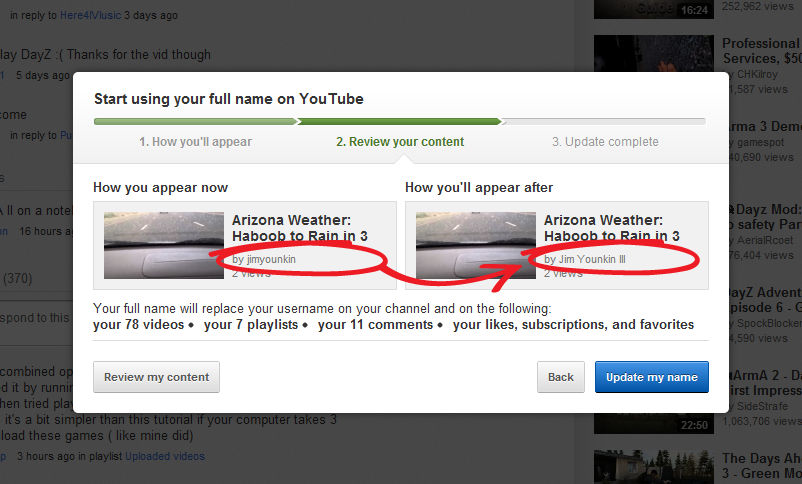Click 'your 11 comments' text
Screen dimensions: 802x484
click(x=375, y=325)
